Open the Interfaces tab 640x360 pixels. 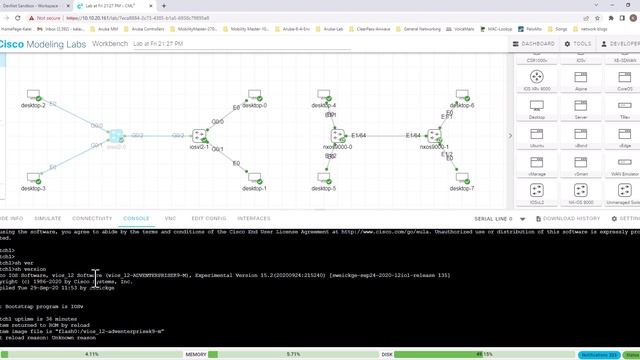(253, 218)
